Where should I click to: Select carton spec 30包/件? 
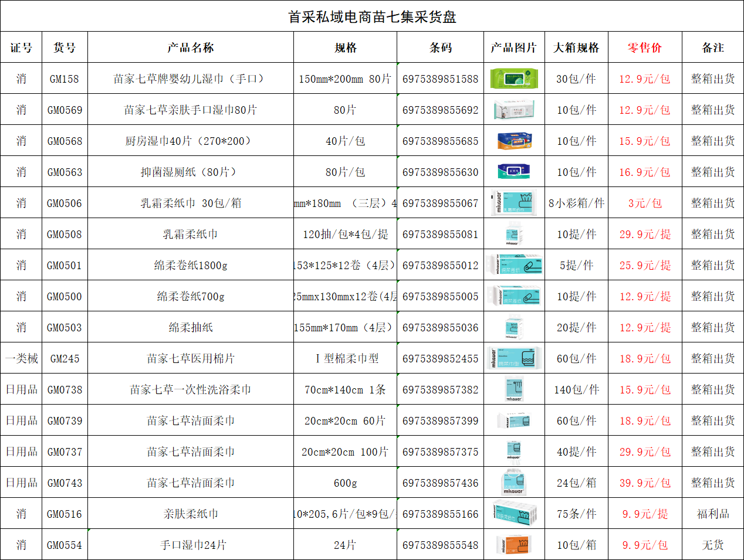tap(577, 79)
